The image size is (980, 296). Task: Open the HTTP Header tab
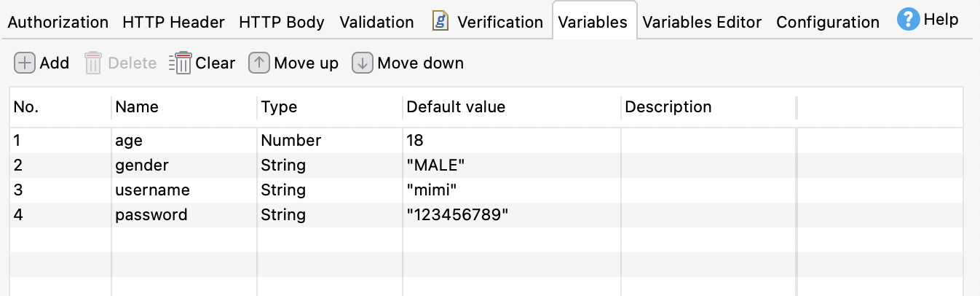tap(173, 23)
